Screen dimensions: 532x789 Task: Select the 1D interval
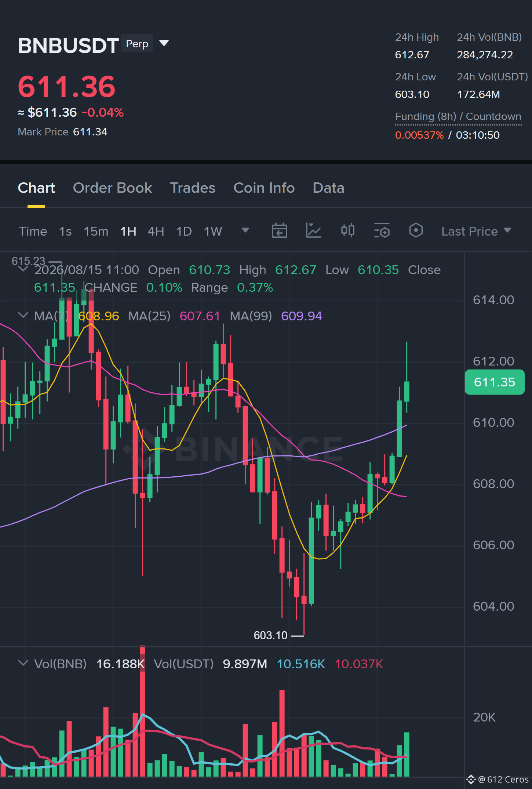tap(184, 231)
